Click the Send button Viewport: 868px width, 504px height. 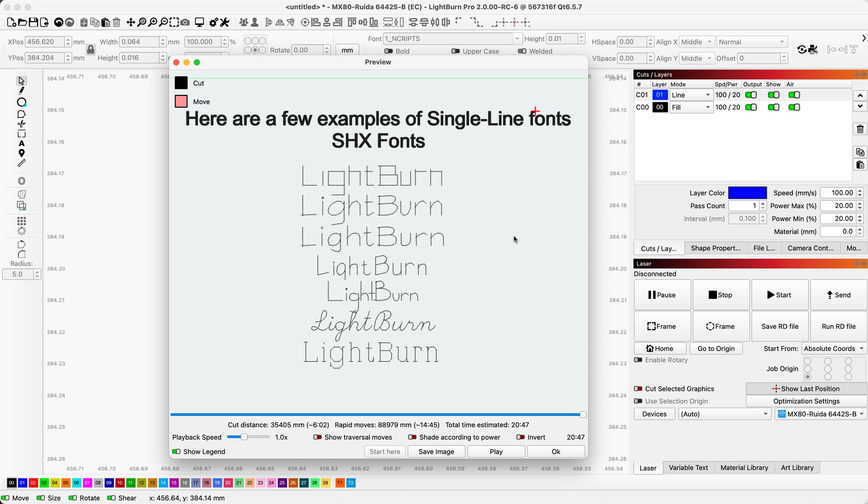pos(839,295)
